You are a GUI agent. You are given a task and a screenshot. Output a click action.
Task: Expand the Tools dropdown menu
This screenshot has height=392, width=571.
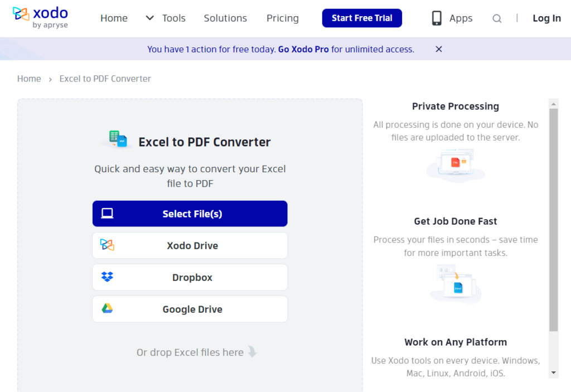point(166,18)
